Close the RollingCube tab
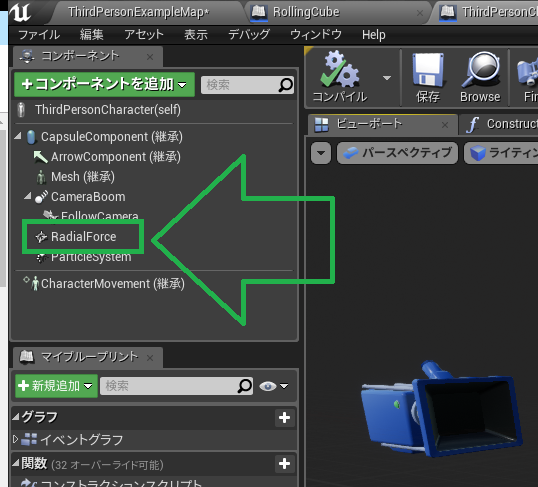538x487 pixels. pyautogui.click(x=419, y=13)
